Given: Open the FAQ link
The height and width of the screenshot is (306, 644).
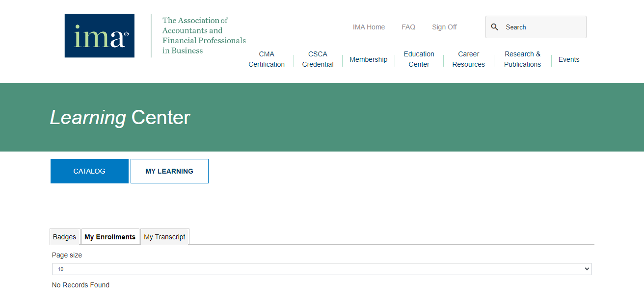Looking at the screenshot, I should 408,27.
